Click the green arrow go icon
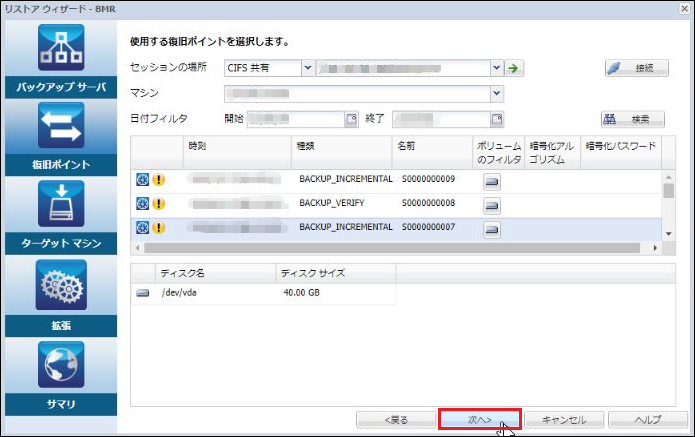 tap(513, 68)
